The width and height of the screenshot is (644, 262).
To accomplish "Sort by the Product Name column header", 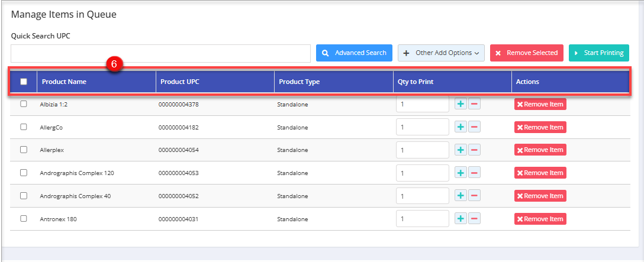I will tap(64, 82).
